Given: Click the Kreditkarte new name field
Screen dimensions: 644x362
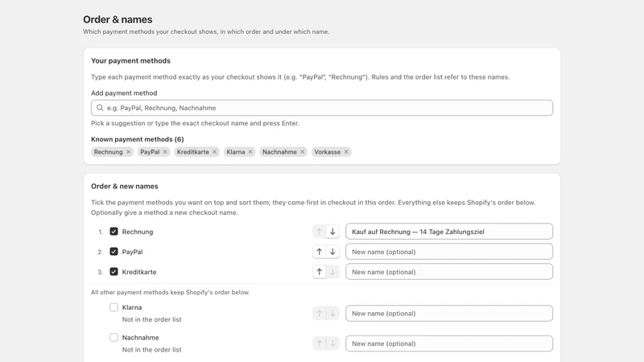Looking at the screenshot, I should coord(449,272).
